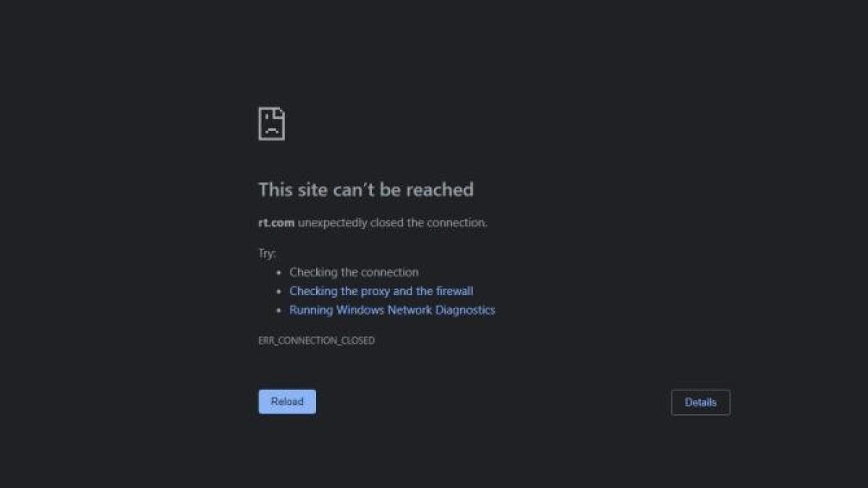Image resolution: width=868 pixels, height=488 pixels.
Task: Open "Checking the proxy and the firewall" link
Action: coord(381,291)
